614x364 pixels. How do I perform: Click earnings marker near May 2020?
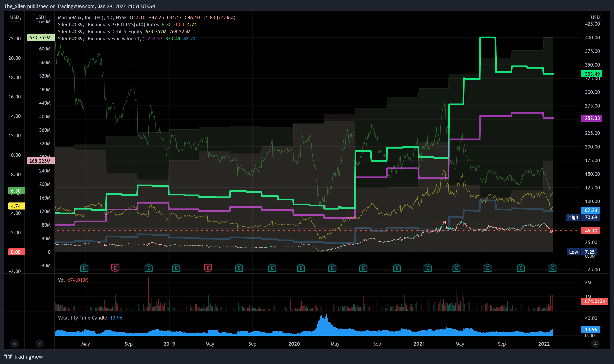pos(332,268)
